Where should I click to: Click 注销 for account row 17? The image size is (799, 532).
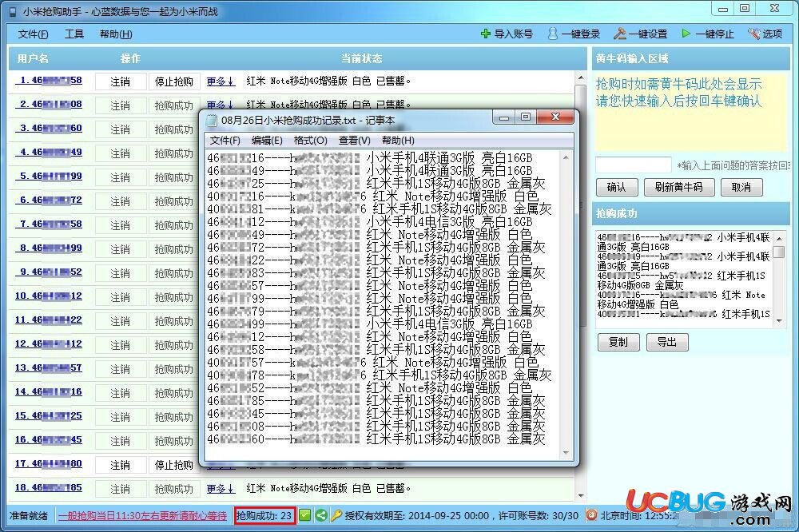(x=121, y=465)
